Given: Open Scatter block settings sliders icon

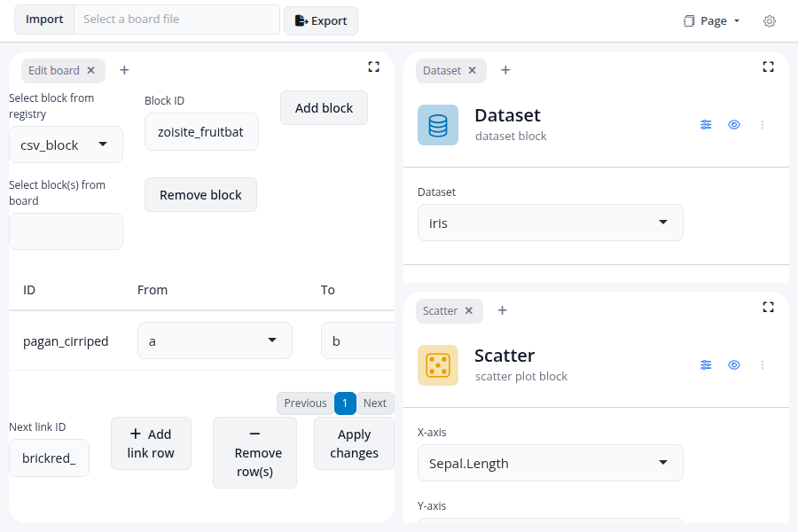Looking at the screenshot, I should [x=706, y=365].
